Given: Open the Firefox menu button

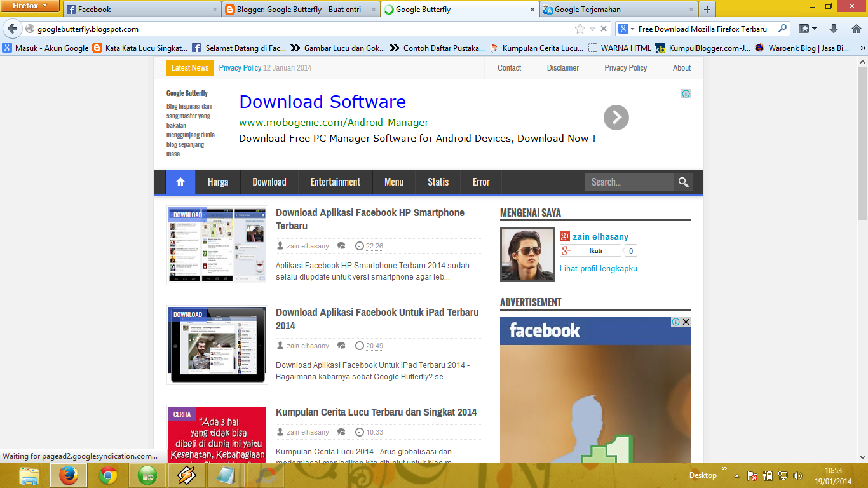Looking at the screenshot, I should (x=30, y=6).
